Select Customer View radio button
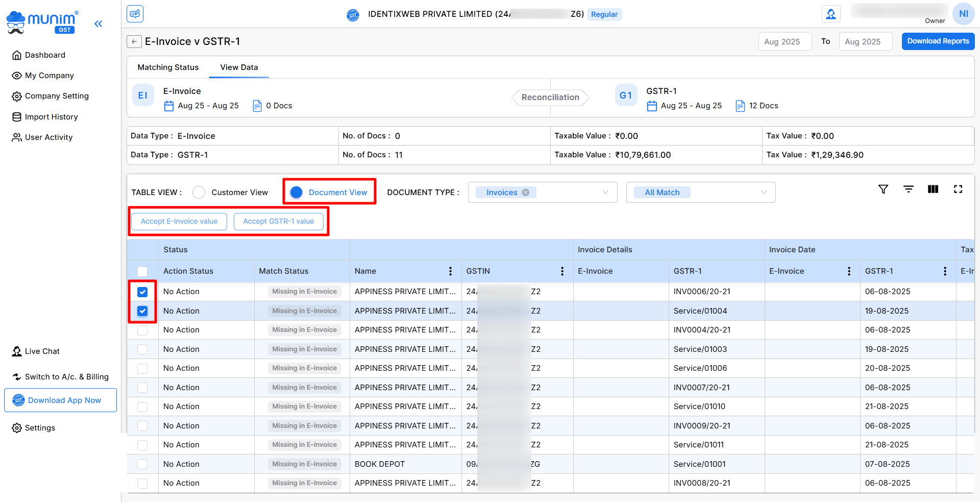This screenshot has width=980, height=502. point(199,193)
